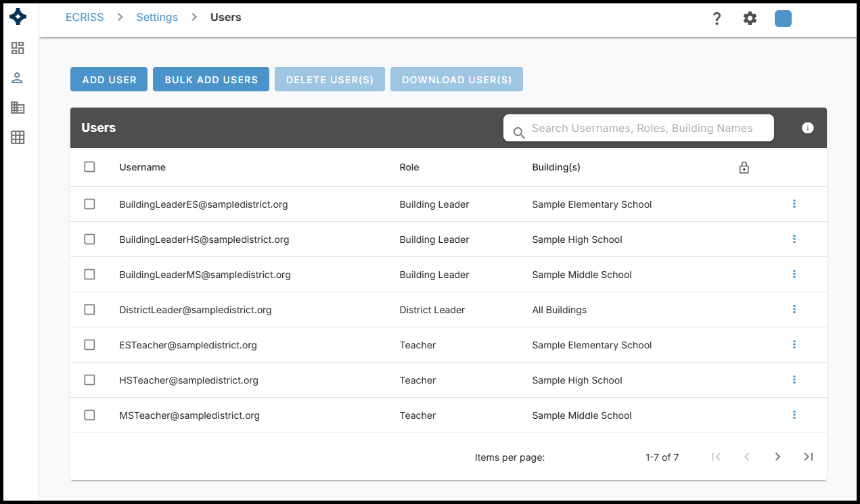Click the help question mark icon
This screenshot has height=504, width=860.
coord(717,19)
